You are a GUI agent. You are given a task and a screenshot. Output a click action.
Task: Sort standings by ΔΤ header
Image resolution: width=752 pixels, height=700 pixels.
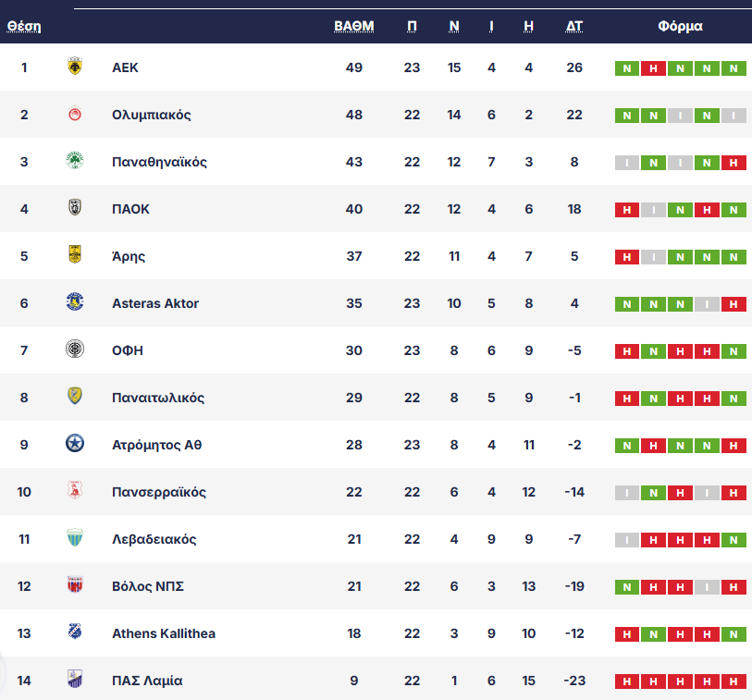(574, 26)
